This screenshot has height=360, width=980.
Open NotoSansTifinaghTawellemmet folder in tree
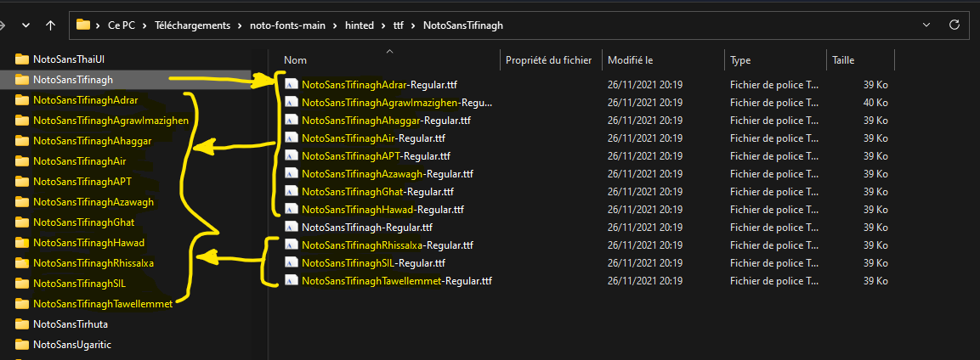103,303
